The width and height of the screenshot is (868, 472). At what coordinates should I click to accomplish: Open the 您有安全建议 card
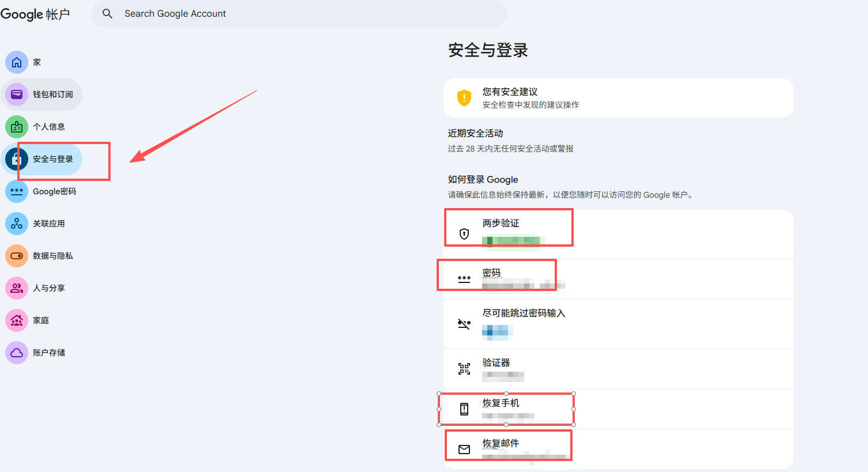coord(619,98)
